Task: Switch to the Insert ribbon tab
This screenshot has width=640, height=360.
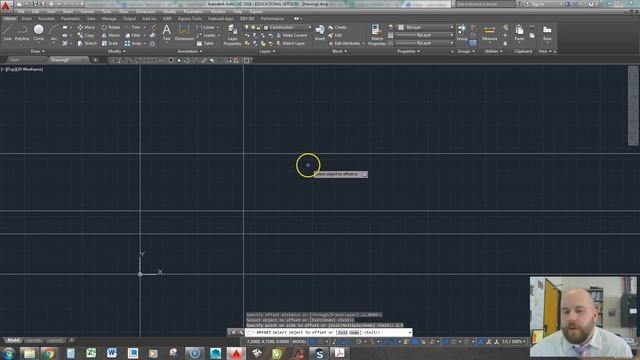Action: pos(27,19)
